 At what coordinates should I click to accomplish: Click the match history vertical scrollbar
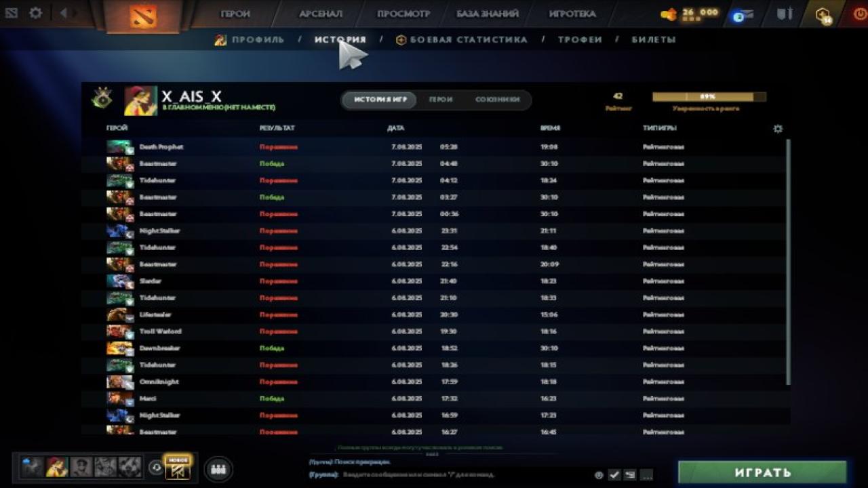(x=788, y=262)
